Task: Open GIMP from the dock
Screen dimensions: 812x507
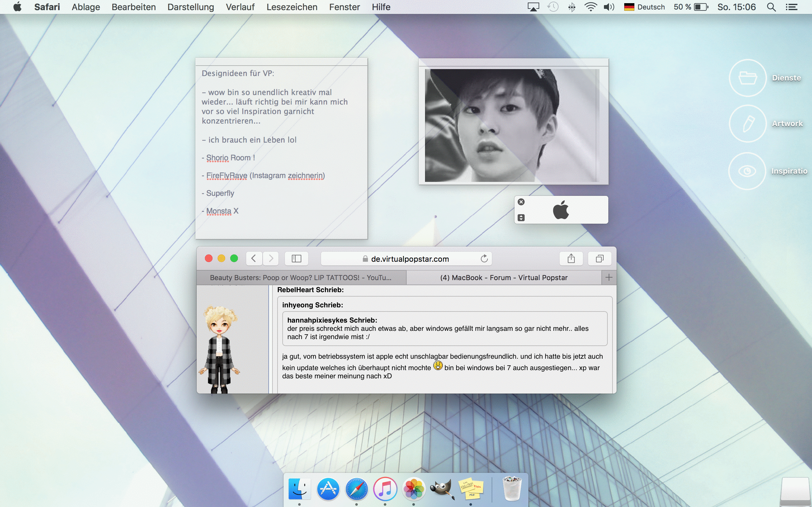Action: (442, 489)
